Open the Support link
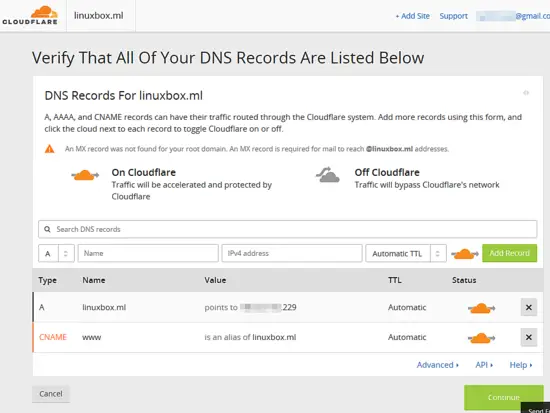 (453, 16)
